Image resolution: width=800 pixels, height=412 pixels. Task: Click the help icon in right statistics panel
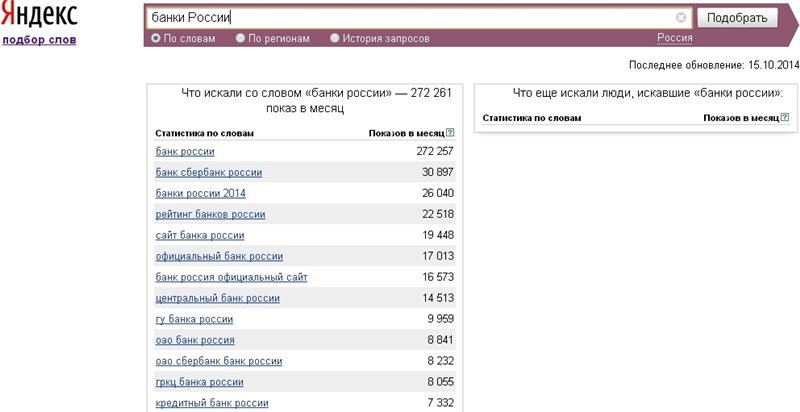[x=784, y=118]
